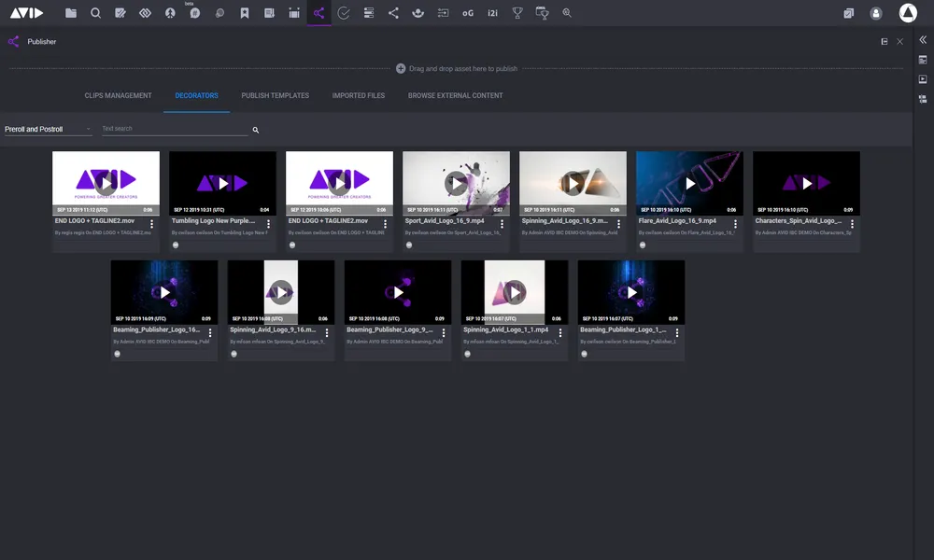This screenshot has width=934, height=560.
Task: Toggle status circle under Tumbling Logo New Purple
Action: point(176,245)
